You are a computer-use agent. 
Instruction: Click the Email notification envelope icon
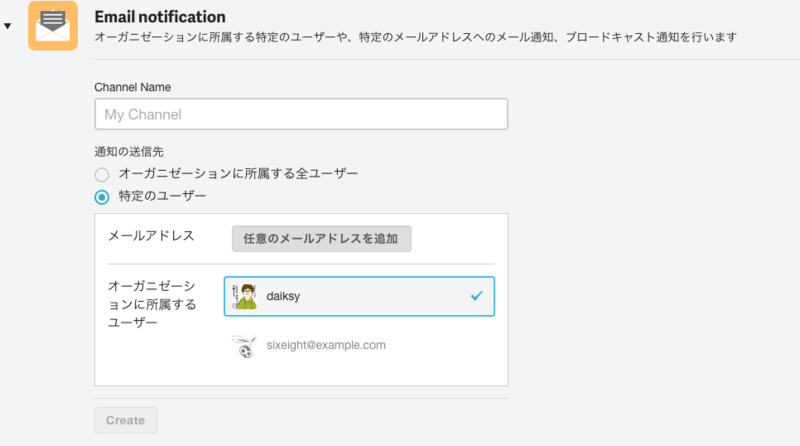pos(53,25)
